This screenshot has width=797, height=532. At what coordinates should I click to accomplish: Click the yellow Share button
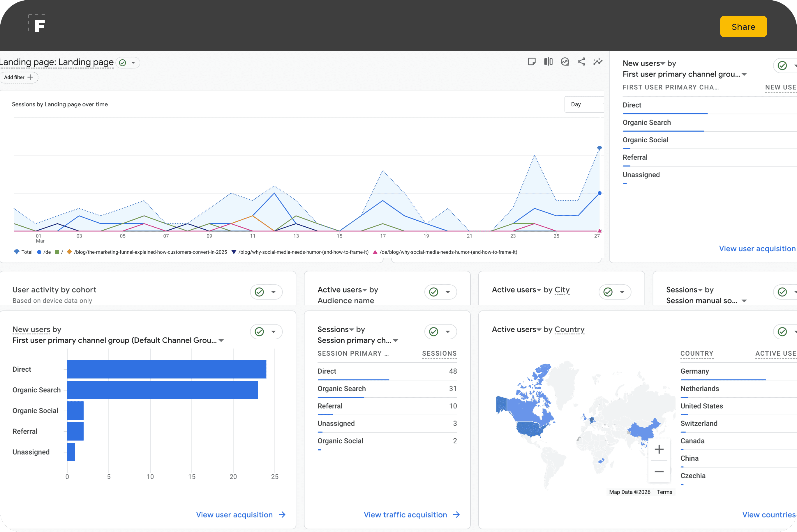[x=743, y=27]
